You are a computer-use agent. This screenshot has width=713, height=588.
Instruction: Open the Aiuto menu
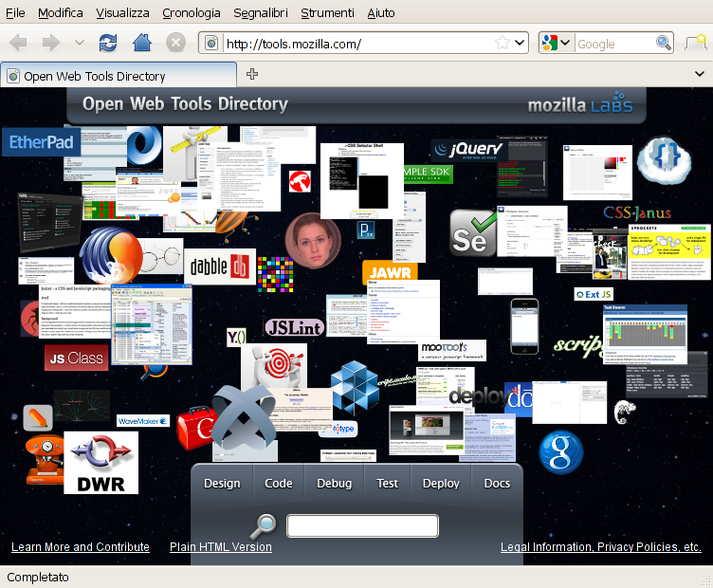pos(381,12)
